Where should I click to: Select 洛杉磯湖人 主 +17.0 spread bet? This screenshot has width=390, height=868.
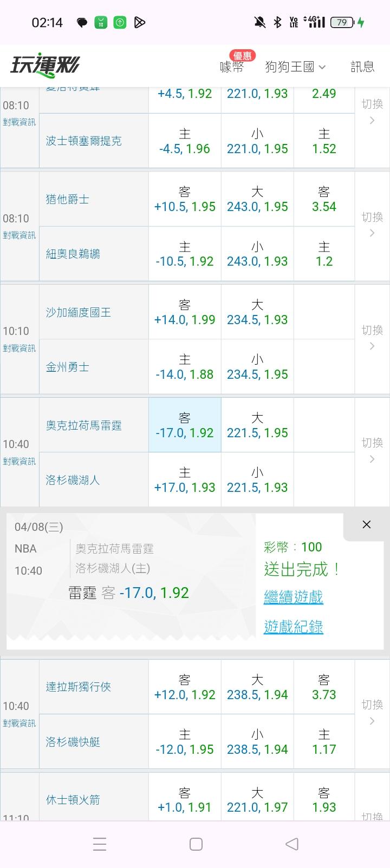tap(185, 480)
